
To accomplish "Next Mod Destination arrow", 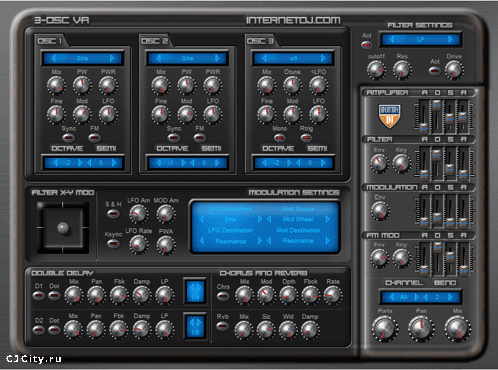I will point(328,241).
